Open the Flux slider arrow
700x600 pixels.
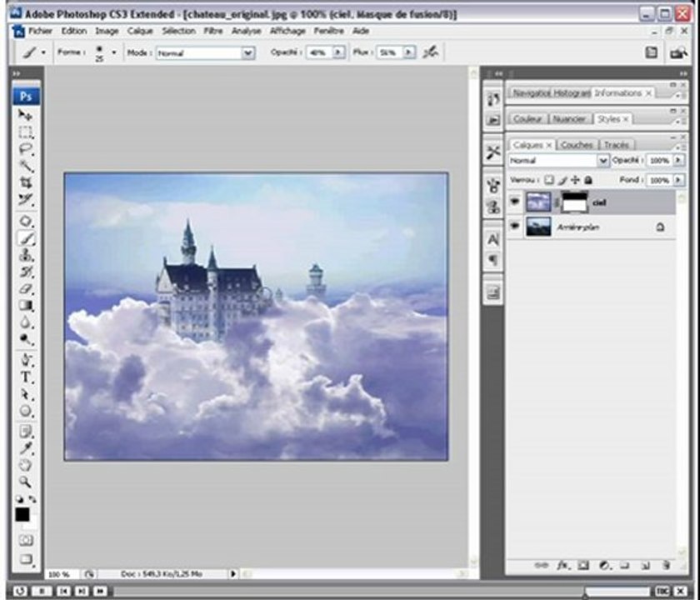pyautogui.click(x=408, y=52)
